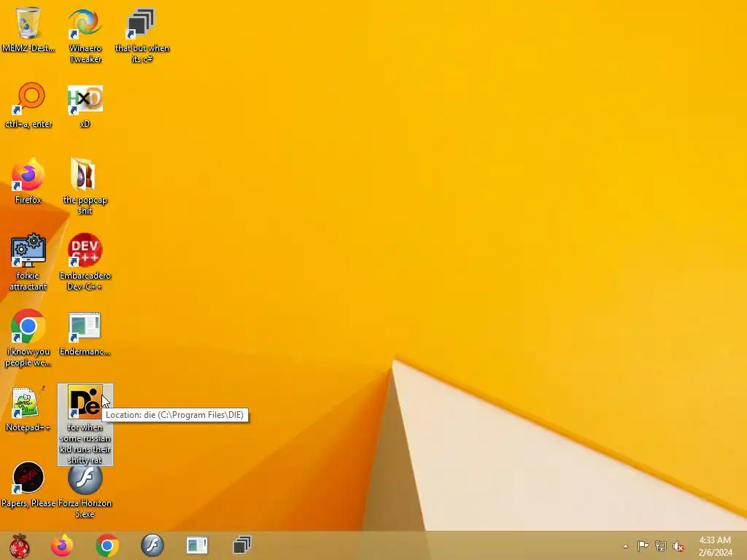Select the highlighted DiE shortcut icon
The height and width of the screenshot is (560, 747).
coord(85,402)
